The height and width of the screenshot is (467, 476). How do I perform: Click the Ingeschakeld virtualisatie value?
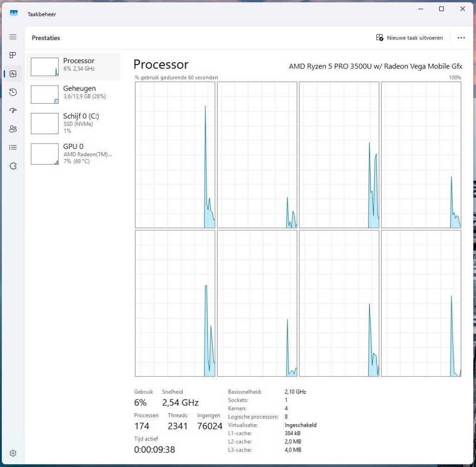pos(301,425)
